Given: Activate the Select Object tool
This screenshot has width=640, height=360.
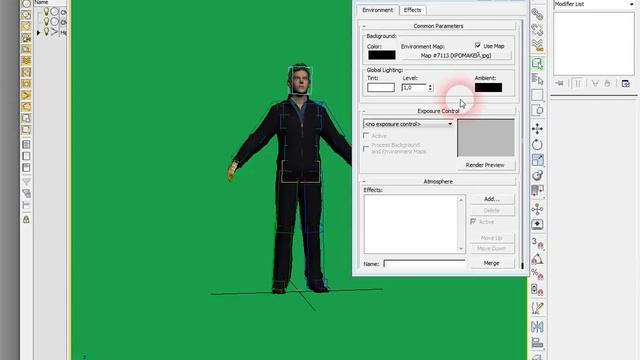Looking at the screenshot, I should (537, 64).
